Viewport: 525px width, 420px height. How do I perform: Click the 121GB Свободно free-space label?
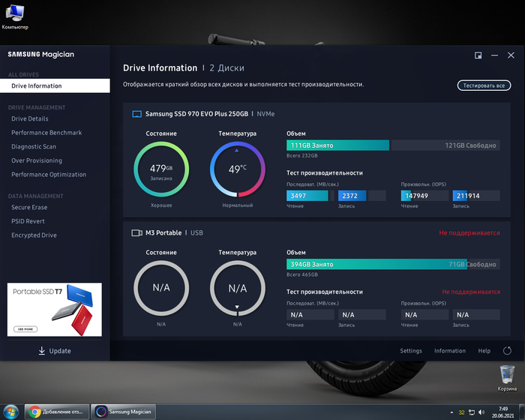click(x=470, y=145)
